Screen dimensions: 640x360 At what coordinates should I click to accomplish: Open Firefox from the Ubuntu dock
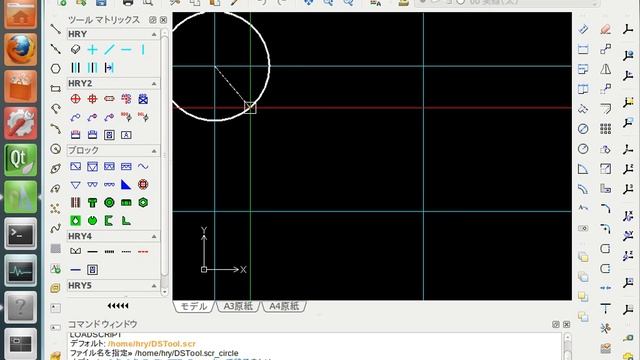pos(20,49)
